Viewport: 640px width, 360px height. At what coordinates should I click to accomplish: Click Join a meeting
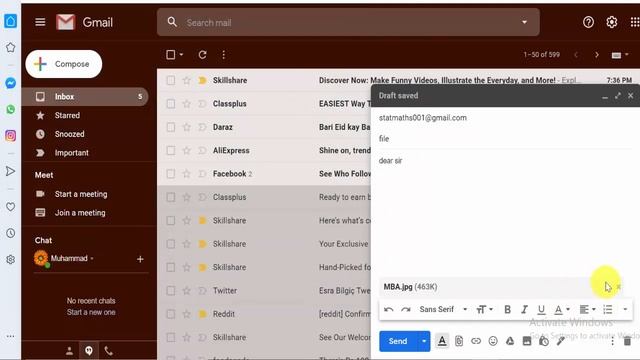[x=80, y=213]
